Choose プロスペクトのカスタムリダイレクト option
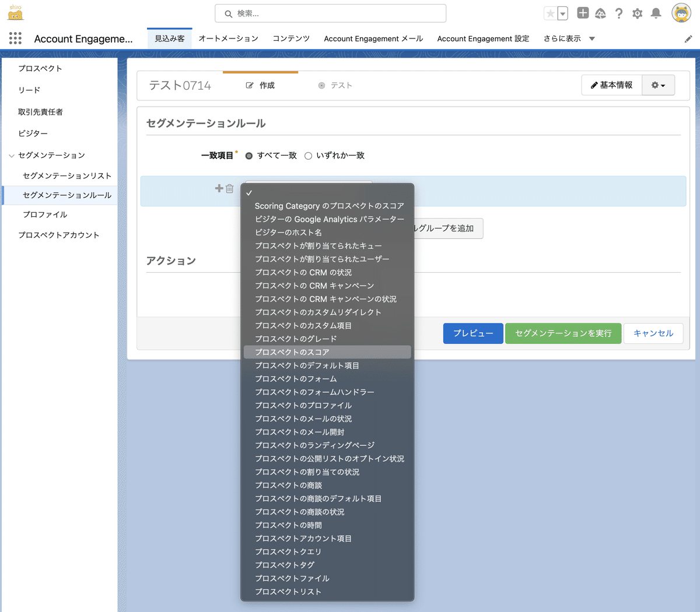 327,312
